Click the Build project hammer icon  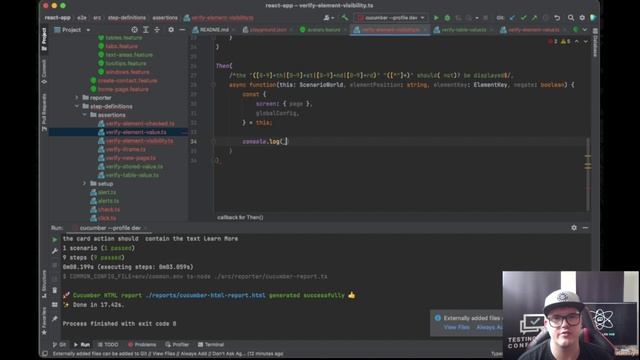[345, 18]
